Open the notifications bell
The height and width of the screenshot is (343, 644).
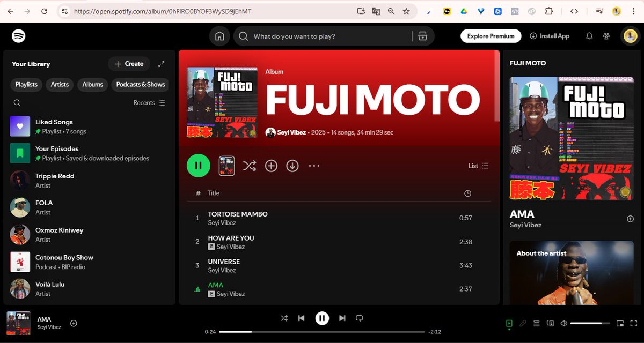coord(589,36)
